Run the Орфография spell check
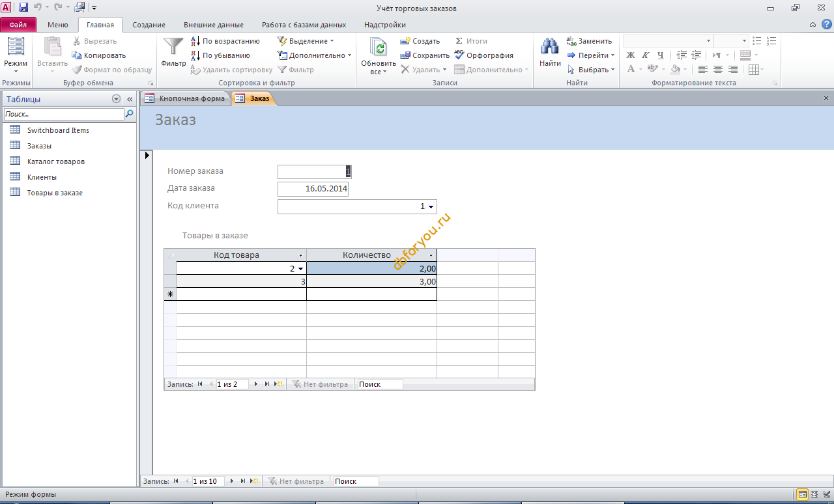Screen dimensions: 834x504 (484, 55)
